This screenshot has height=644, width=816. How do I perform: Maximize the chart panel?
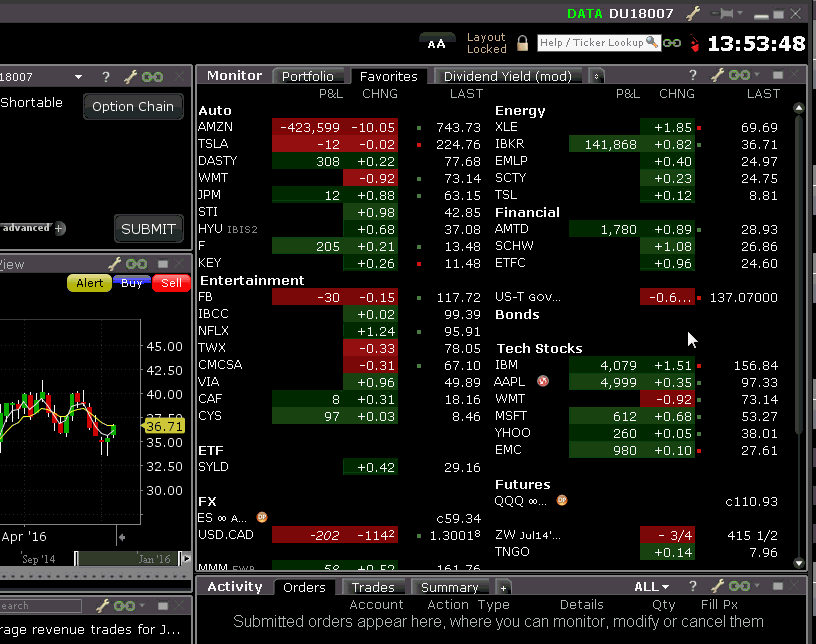(163, 264)
